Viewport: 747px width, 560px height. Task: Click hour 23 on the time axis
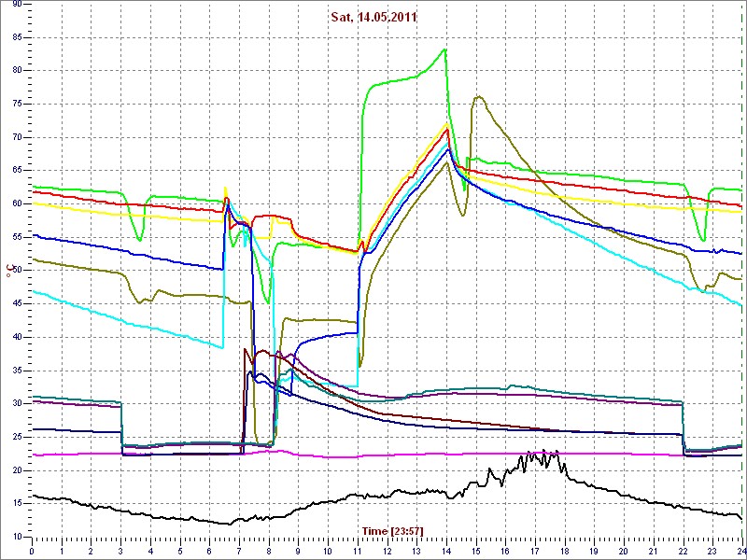712,551
